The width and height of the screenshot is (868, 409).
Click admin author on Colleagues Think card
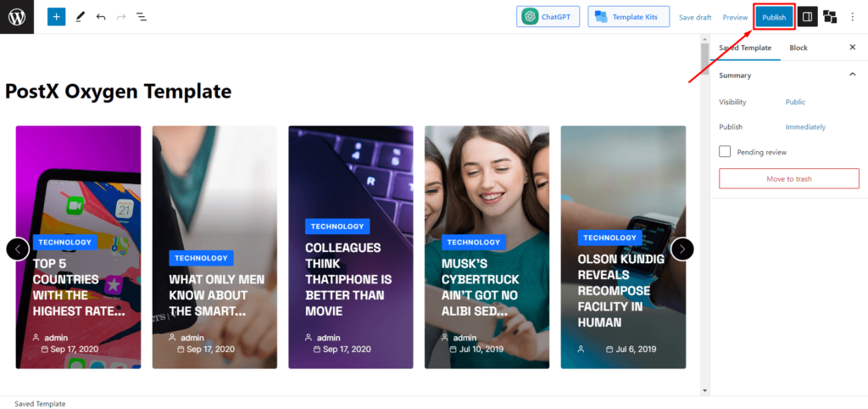328,338
